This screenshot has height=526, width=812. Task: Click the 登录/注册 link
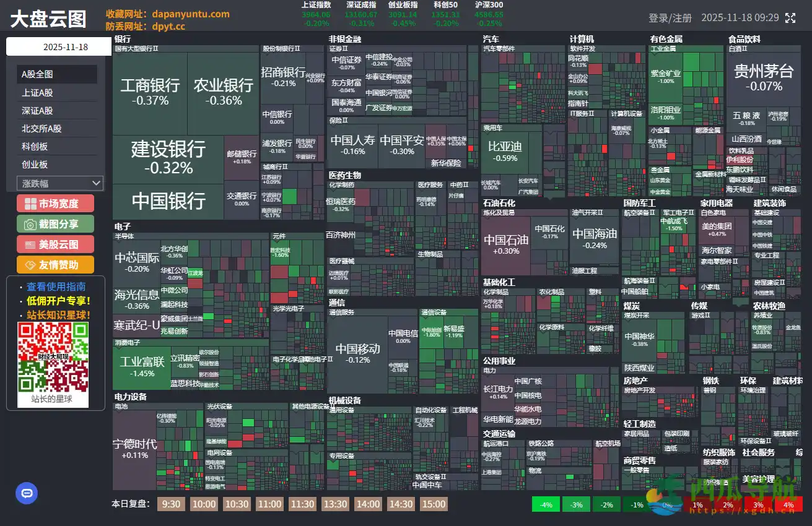pyautogui.click(x=670, y=18)
